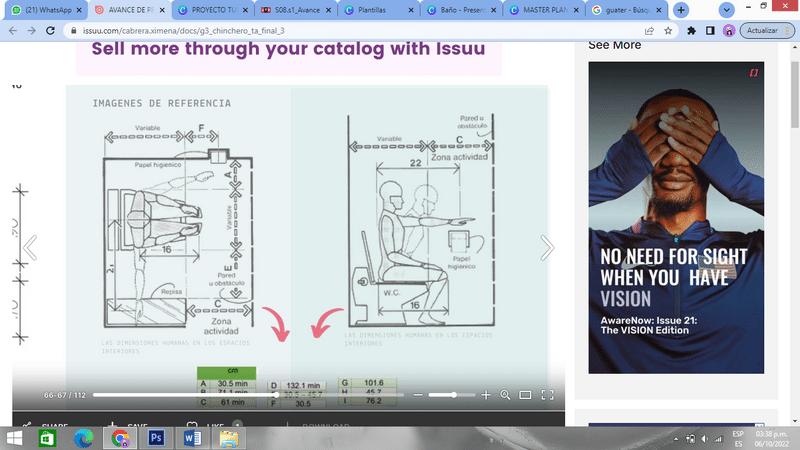Go to the previous document page arrow
This screenshot has width=800, height=450.
tap(30, 248)
